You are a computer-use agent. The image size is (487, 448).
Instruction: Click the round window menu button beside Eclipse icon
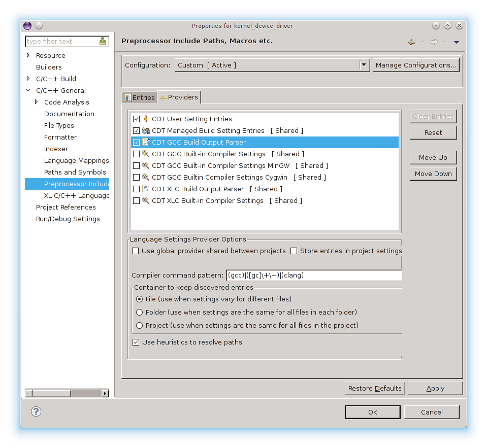point(39,26)
